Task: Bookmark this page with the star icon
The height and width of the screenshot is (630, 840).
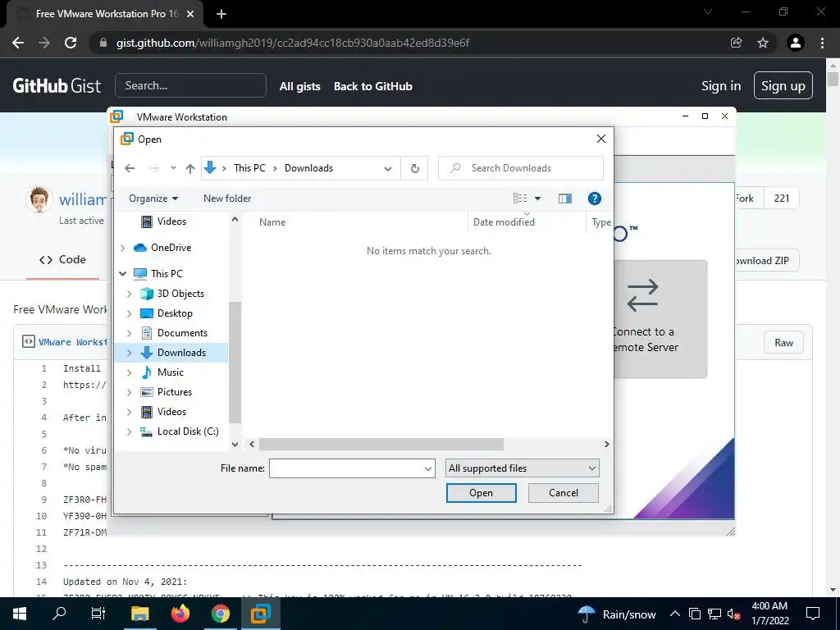Action: [x=763, y=43]
